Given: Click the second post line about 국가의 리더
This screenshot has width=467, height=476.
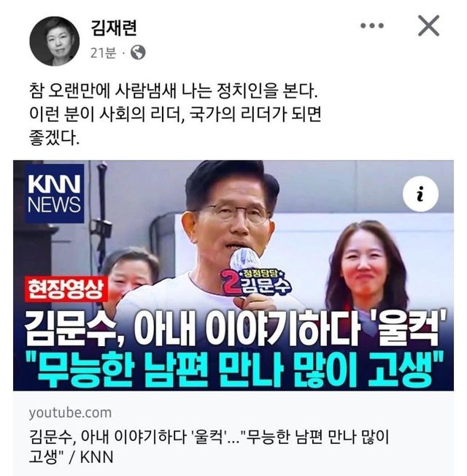Looking at the screenshot, I should [175, 115].
